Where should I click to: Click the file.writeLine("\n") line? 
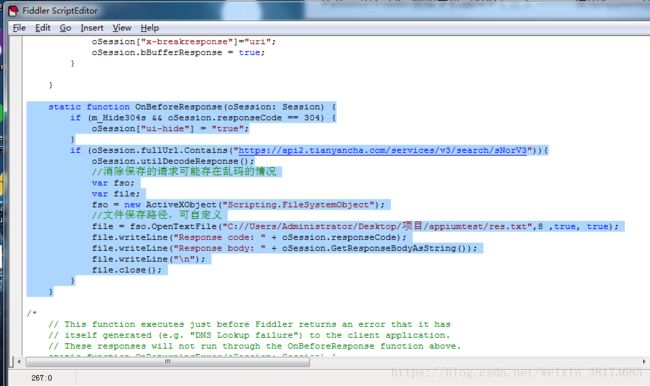[148, 259]
